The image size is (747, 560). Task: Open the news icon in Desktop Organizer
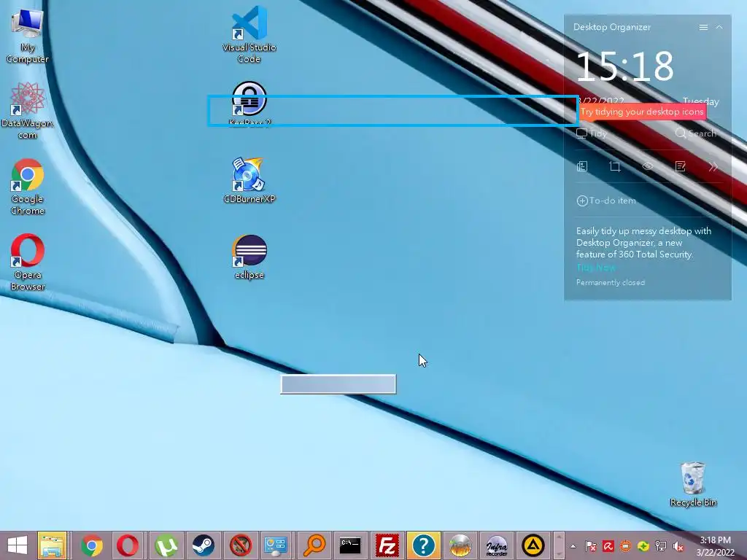(582, 166)
